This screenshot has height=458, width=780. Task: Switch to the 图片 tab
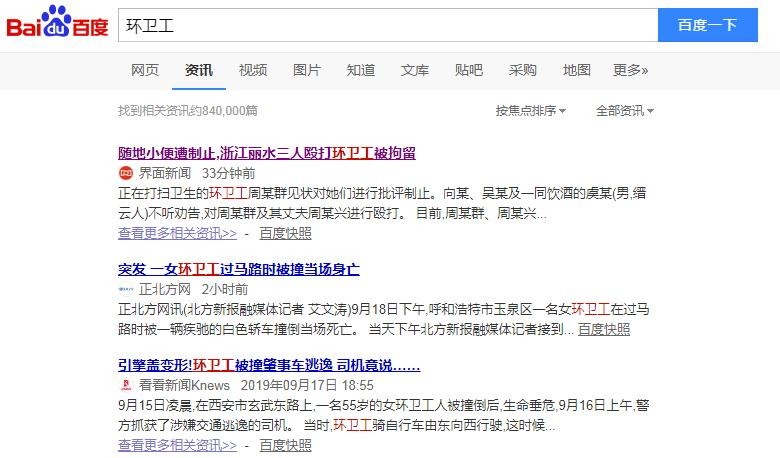click(306, 70)
